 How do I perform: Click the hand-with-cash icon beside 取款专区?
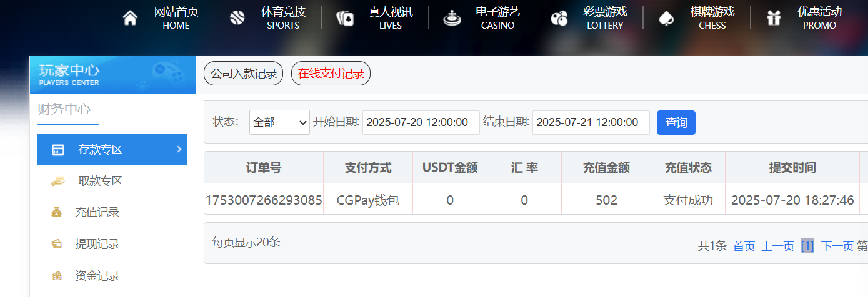[x=57, y=181]
